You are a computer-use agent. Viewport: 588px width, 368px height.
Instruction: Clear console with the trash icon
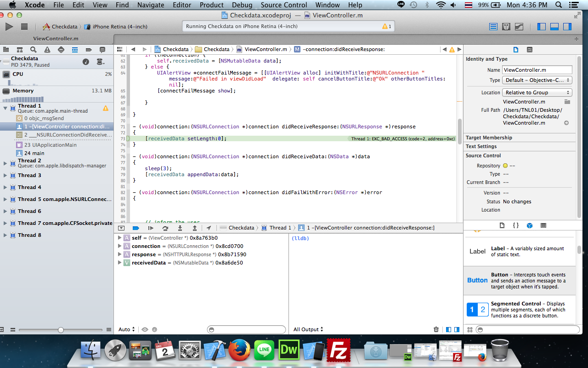pyautogui.click(x=436, y=329)
